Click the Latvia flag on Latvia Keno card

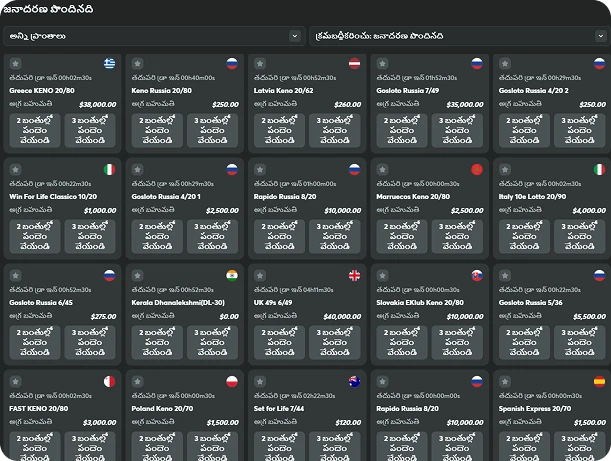tap(354, 64)
